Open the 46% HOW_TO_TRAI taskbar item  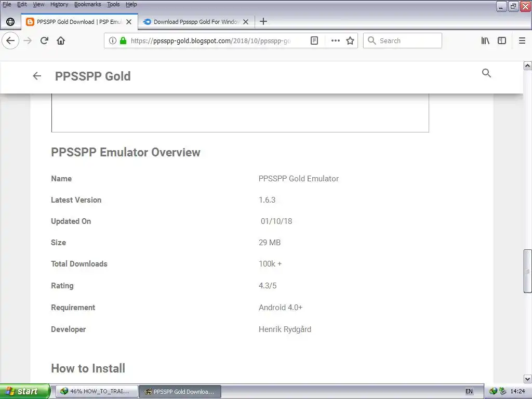tap(97, 392)
